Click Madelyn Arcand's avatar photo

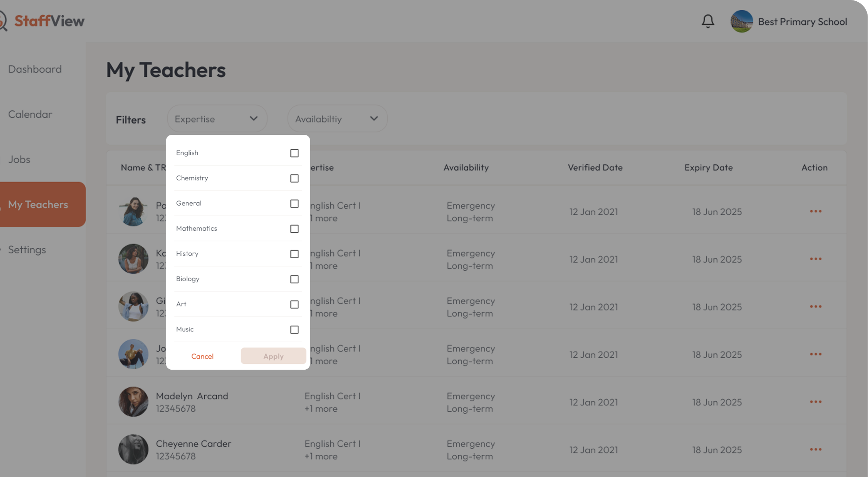click(x=133, y=402)
